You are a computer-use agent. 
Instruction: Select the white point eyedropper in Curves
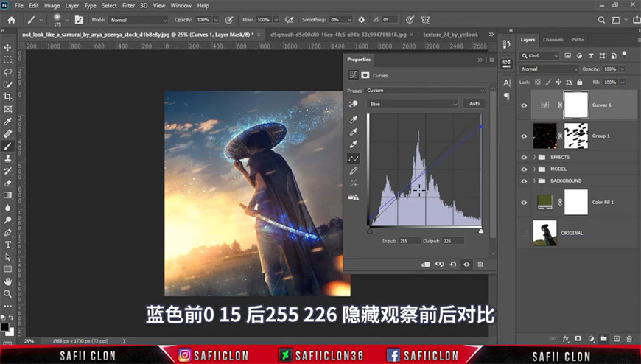click(x=353, y=144)
